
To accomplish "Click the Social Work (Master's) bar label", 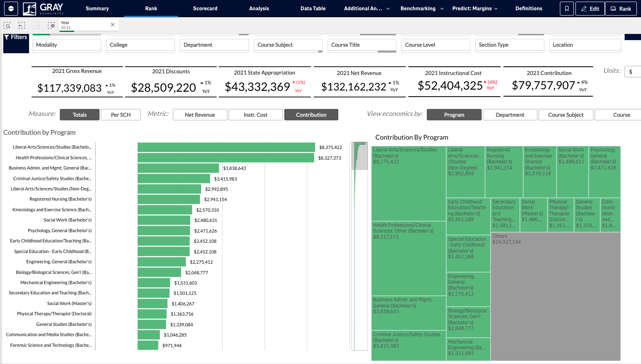I will tap(69, 303).
